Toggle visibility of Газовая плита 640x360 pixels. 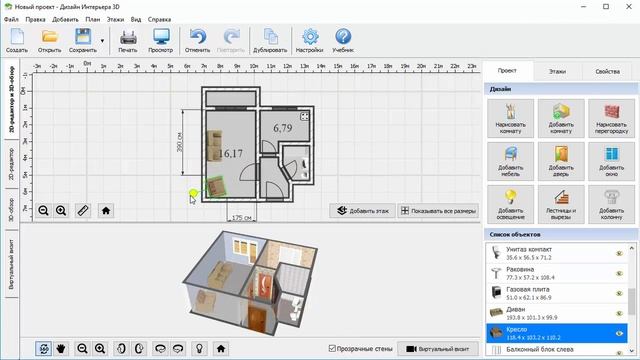(619, 293)
